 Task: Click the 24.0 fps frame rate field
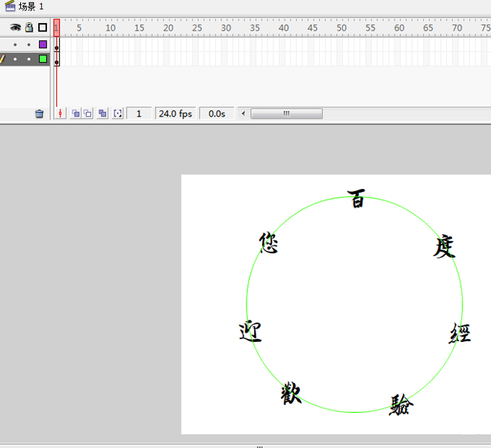(176, 113)
